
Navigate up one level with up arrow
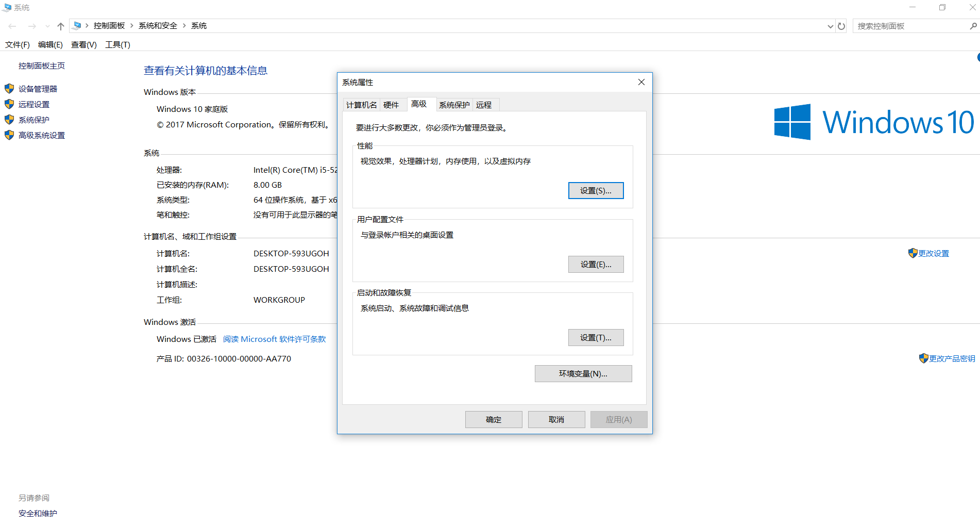[x=61, y=26]
